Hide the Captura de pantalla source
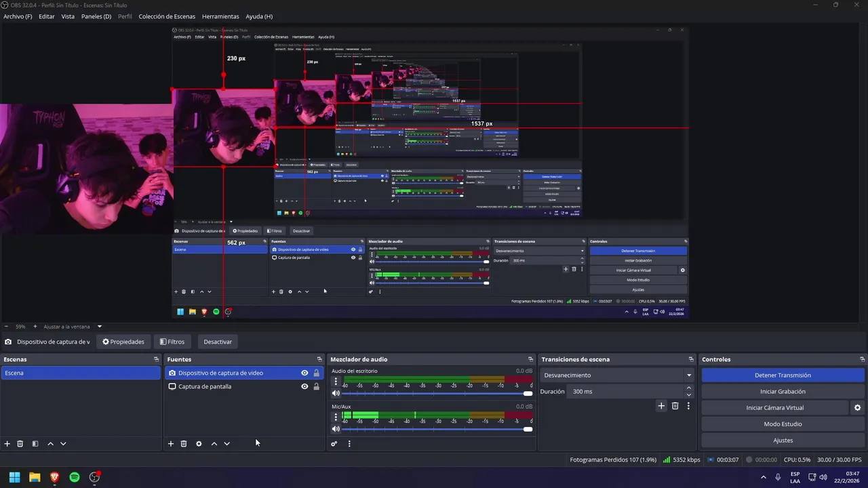The width and height of the screenshot is (868, 488). pyautogui.click(x=304, y=386)
